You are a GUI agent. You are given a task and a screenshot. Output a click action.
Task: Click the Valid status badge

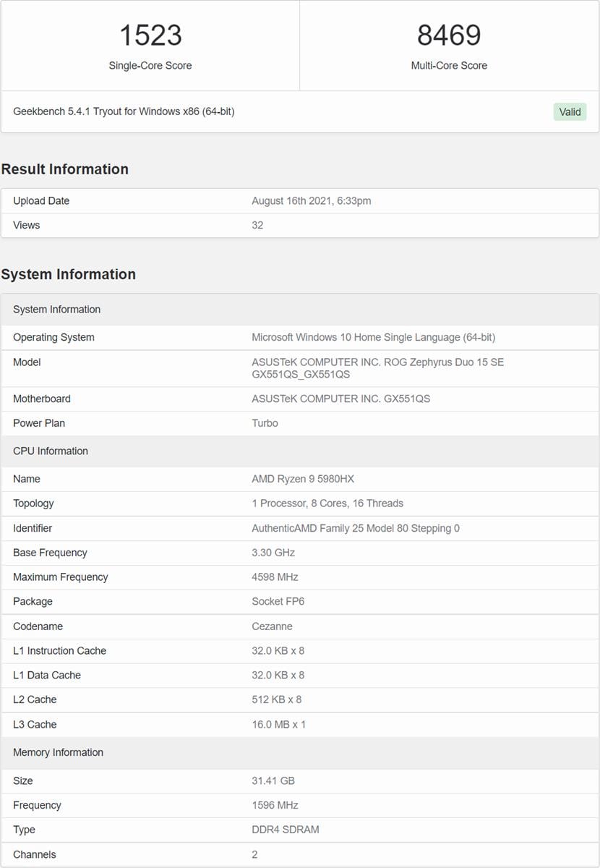[x=570, y=111]
